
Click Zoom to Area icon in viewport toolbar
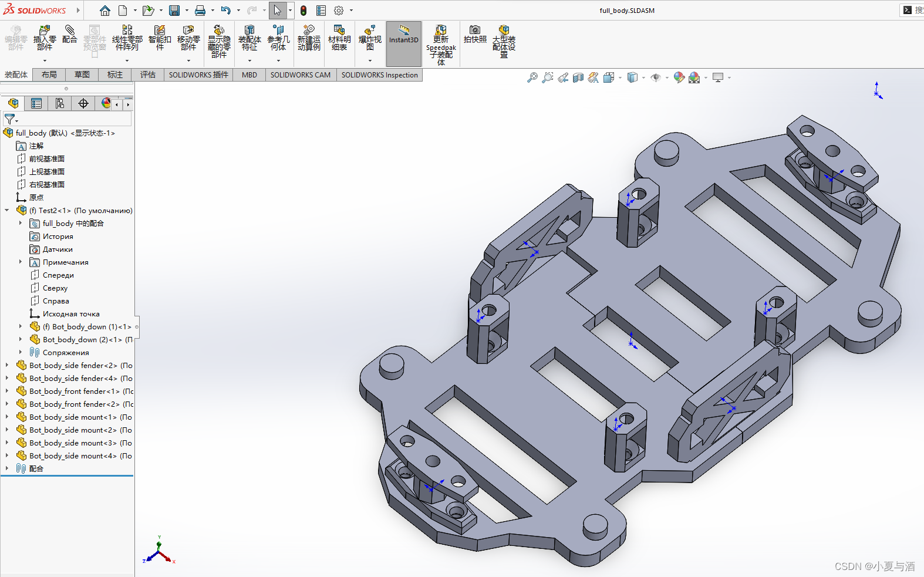(x=547, y=77)
